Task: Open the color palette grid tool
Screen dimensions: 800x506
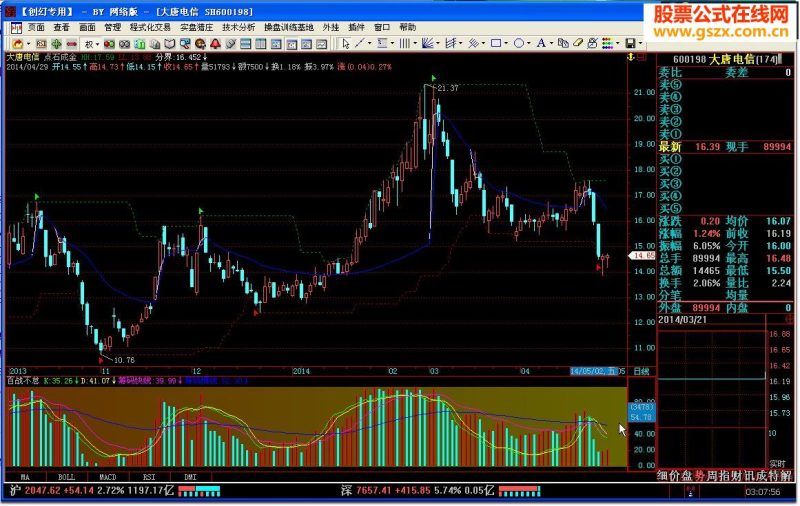Action: (607, 43)
